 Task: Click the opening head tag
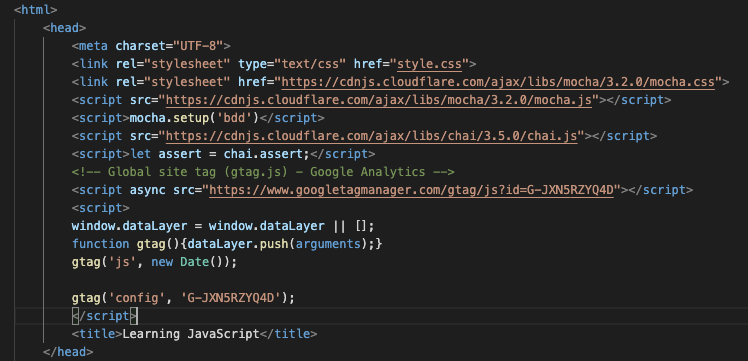(x=64, y=28)
